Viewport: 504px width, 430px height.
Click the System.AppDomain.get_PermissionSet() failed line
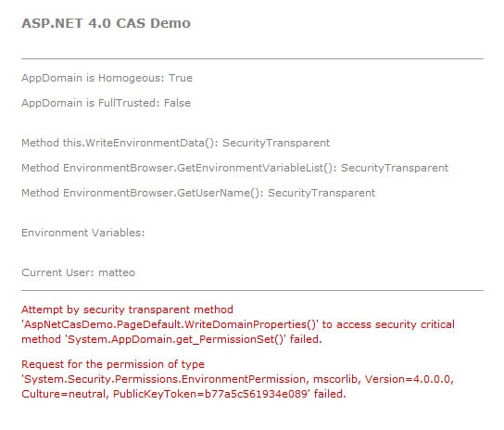(x=171, y=339)
